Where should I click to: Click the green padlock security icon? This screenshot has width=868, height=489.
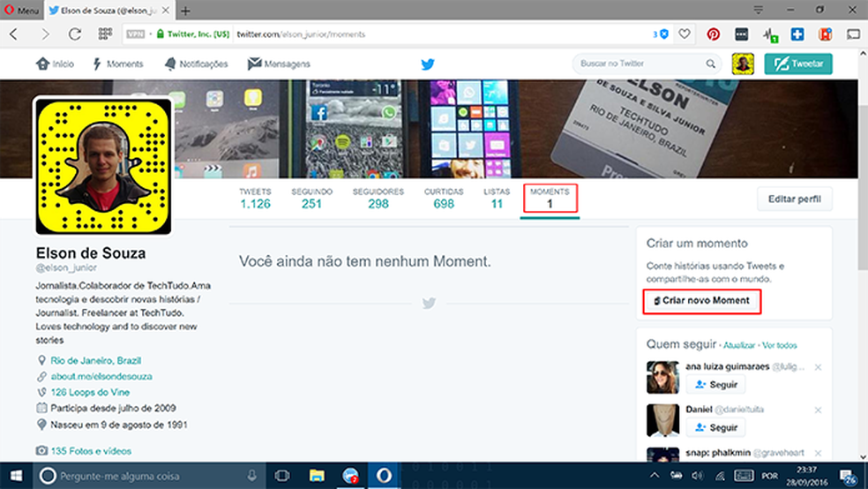(160, 34)
